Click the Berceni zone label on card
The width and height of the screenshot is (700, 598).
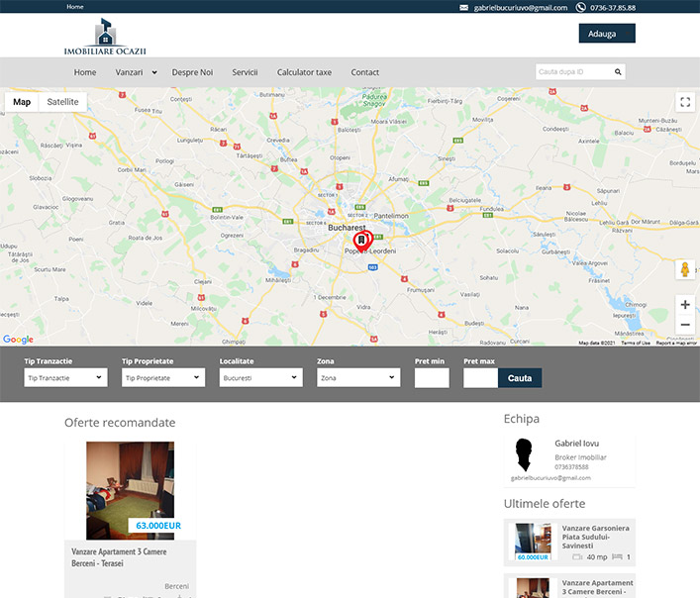177,586
